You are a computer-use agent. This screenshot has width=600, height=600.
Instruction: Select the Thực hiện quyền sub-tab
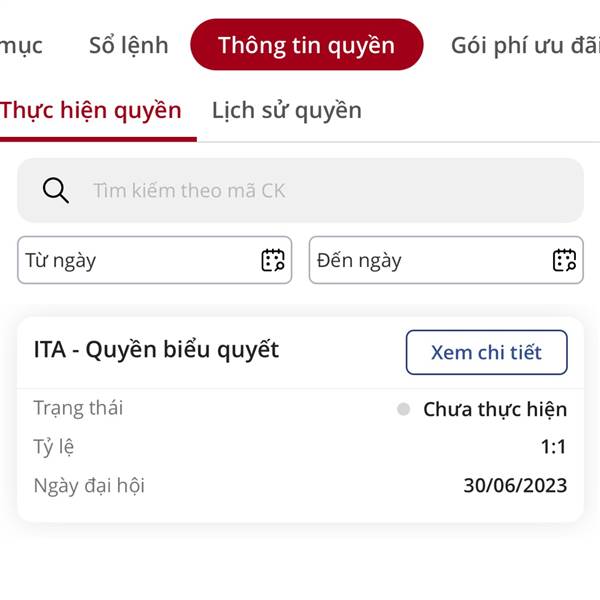click(x=91, y=111)
